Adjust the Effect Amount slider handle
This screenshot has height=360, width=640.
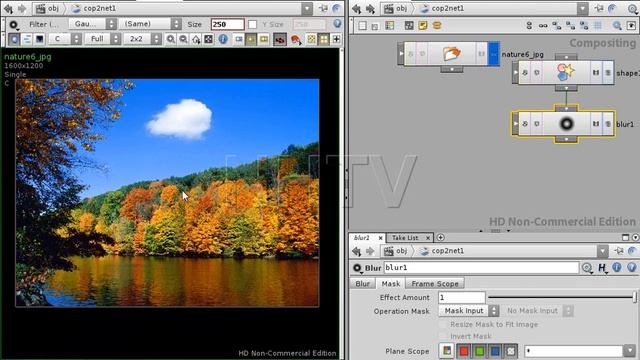[x=635, y=297]
